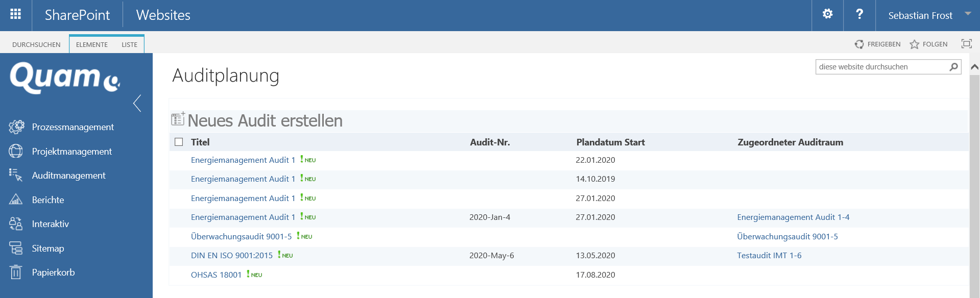Sort by the Titel column header

[x=200, y=142]
